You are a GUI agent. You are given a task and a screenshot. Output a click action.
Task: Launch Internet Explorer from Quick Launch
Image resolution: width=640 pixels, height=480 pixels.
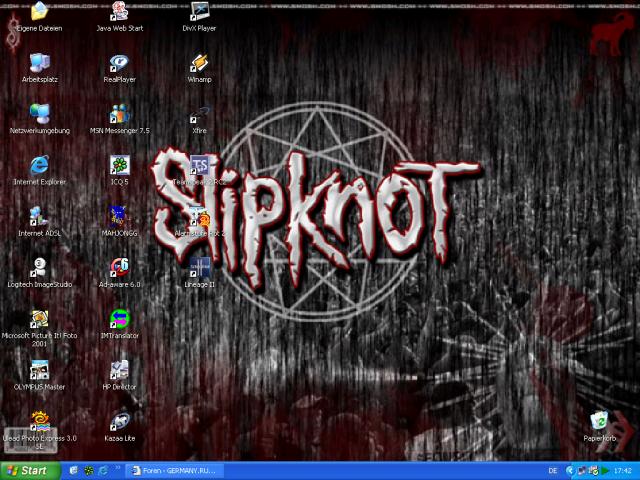[x=104, y=471]
